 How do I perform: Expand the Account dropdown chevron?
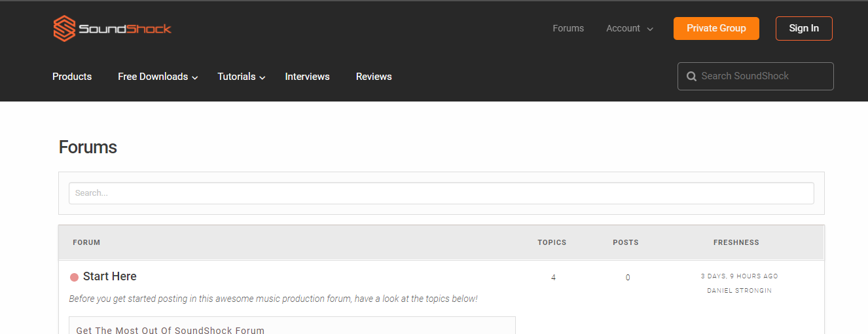[650, 29]
